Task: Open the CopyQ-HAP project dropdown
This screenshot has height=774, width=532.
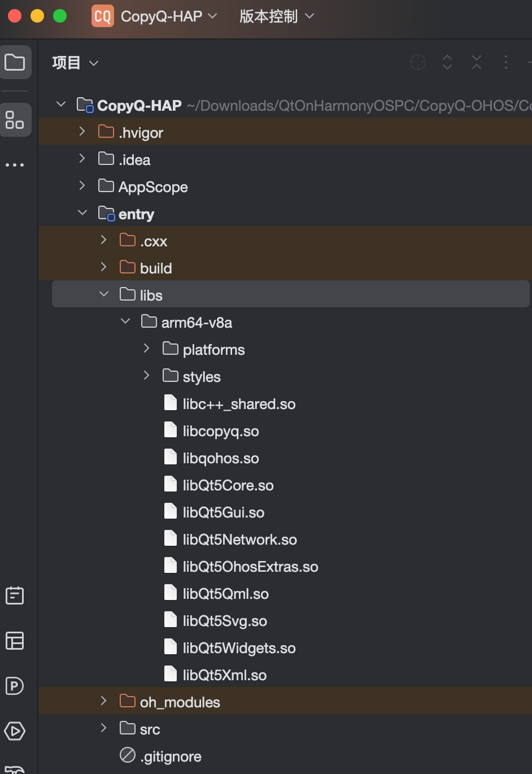Action: point(169,16)
